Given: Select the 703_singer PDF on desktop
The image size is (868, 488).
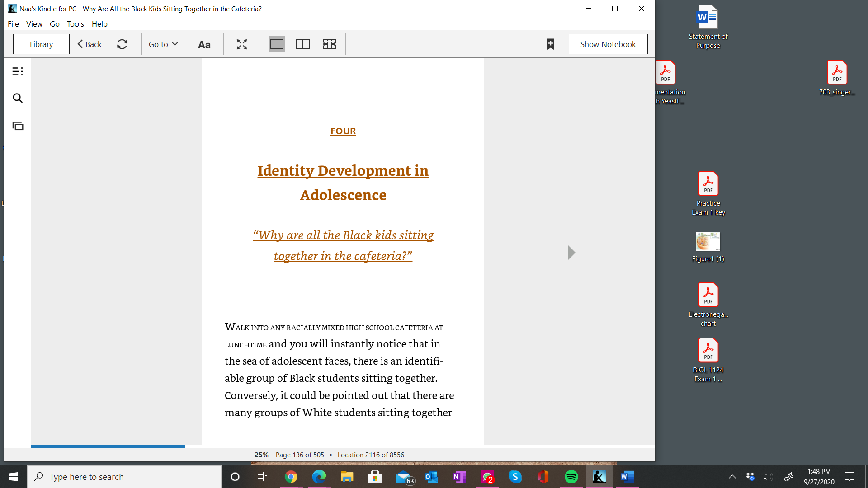Looking at the screenshot, I should [837, 78].
